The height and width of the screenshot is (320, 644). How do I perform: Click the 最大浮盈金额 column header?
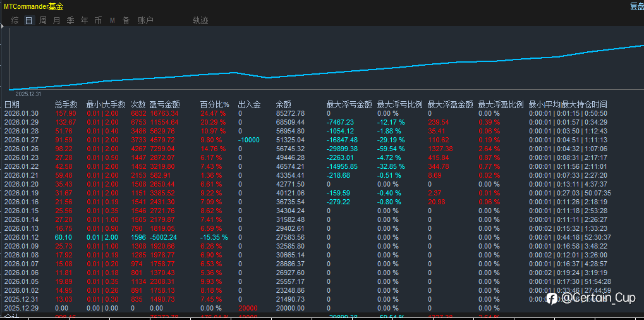(x=450, y=105)
